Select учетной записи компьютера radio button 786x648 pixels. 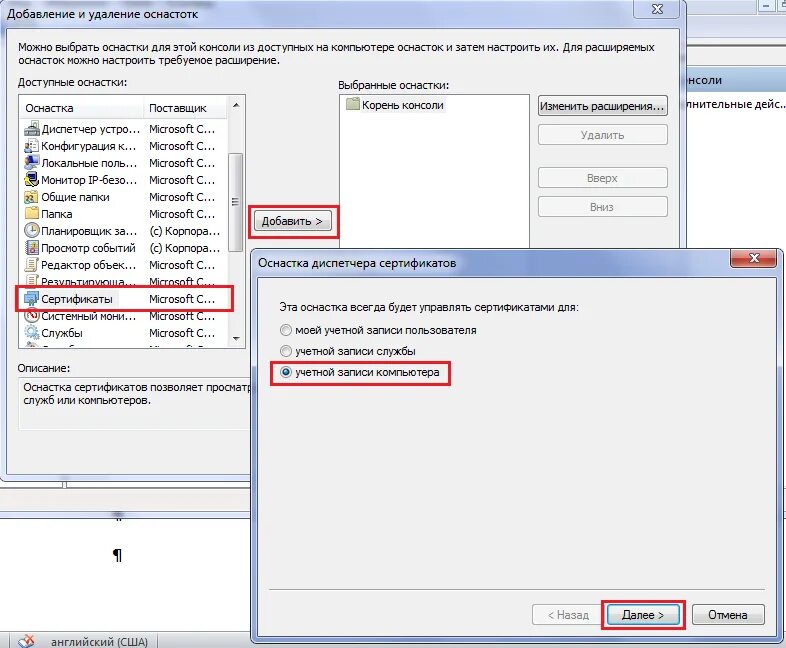point(286,372)
